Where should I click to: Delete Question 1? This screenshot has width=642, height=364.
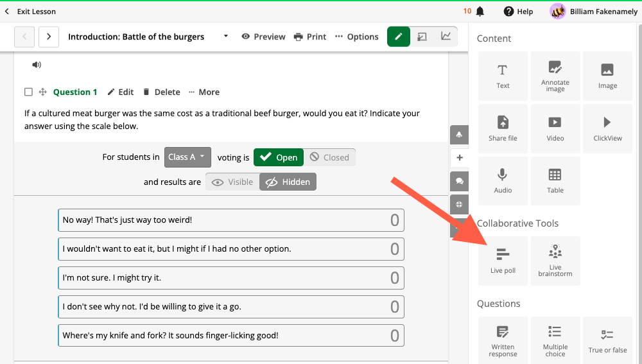[161, 92]
